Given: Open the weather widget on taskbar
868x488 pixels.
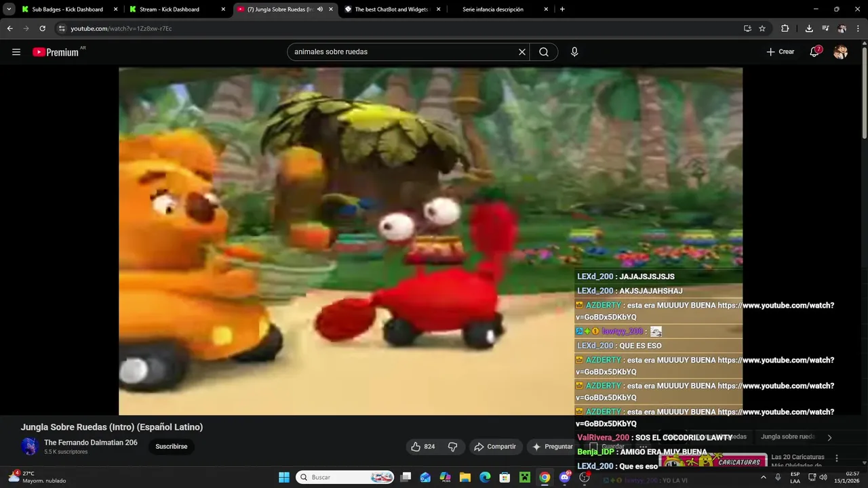Looking at the screenshot, I should coord(37,477).
